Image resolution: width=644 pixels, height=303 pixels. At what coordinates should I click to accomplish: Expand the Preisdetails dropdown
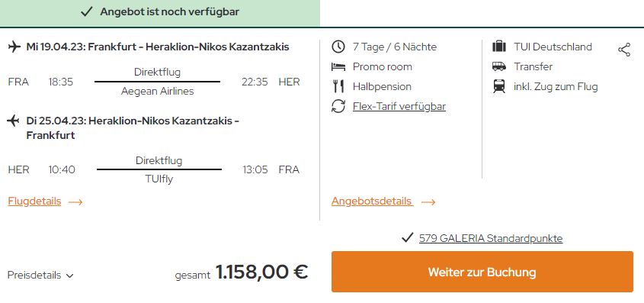coord(40,275)
